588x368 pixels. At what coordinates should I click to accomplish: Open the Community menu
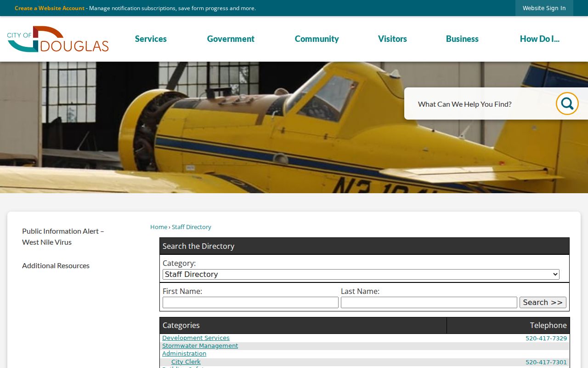317,39
